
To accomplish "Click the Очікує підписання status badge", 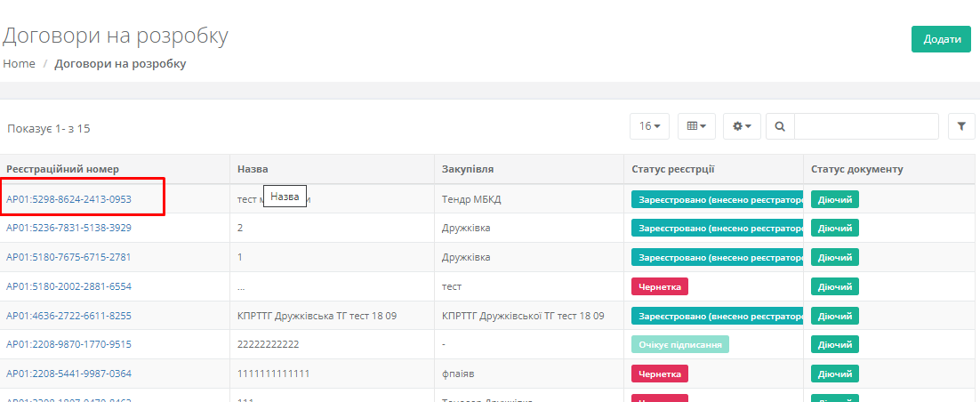I will pos(679,344).
